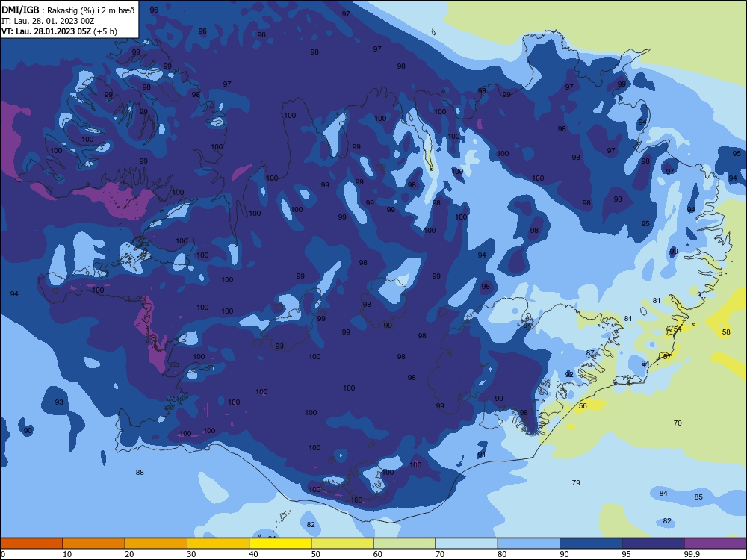
Task: Click the 30–40 legend color swatch
Action: click(218, 544)
